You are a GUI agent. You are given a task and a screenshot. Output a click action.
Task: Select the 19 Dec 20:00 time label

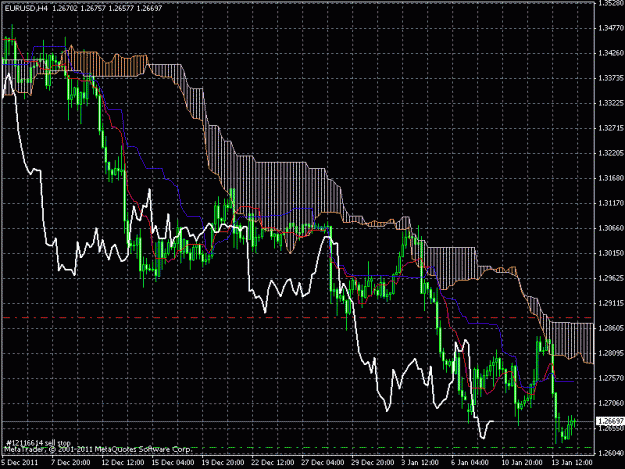[x=223, y=462]
